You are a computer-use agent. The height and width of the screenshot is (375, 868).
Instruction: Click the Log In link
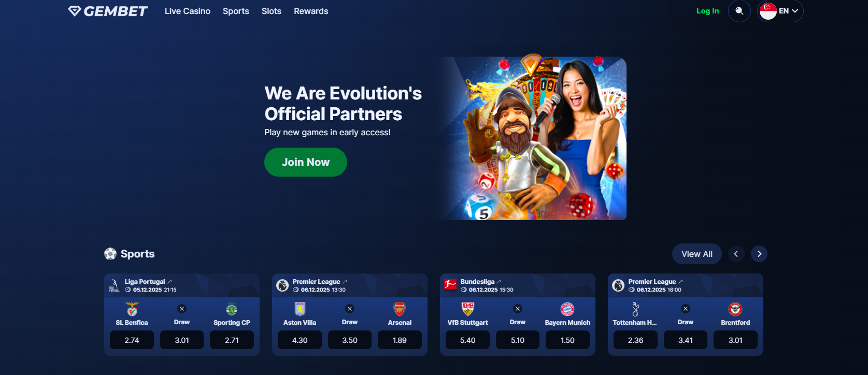pos(707,11)
